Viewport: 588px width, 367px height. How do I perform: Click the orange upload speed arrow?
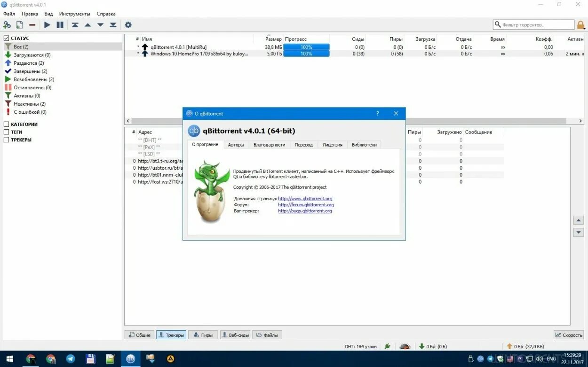click(x=509, y=346)
